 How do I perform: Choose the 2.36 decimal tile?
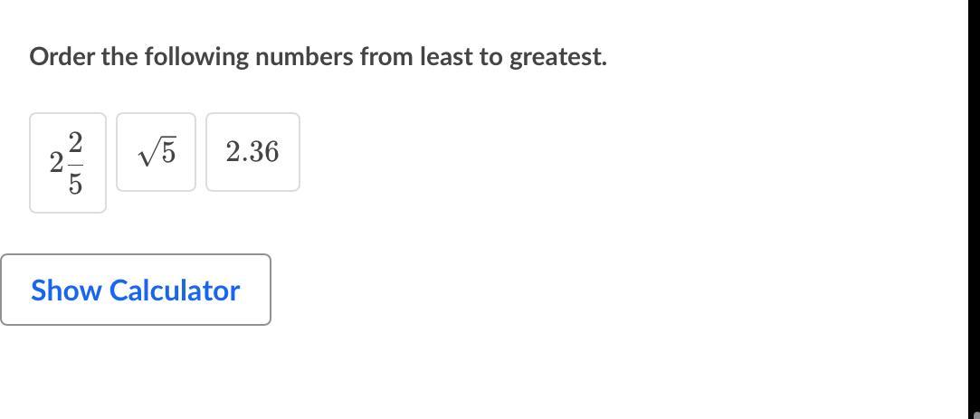pos(252,152)
